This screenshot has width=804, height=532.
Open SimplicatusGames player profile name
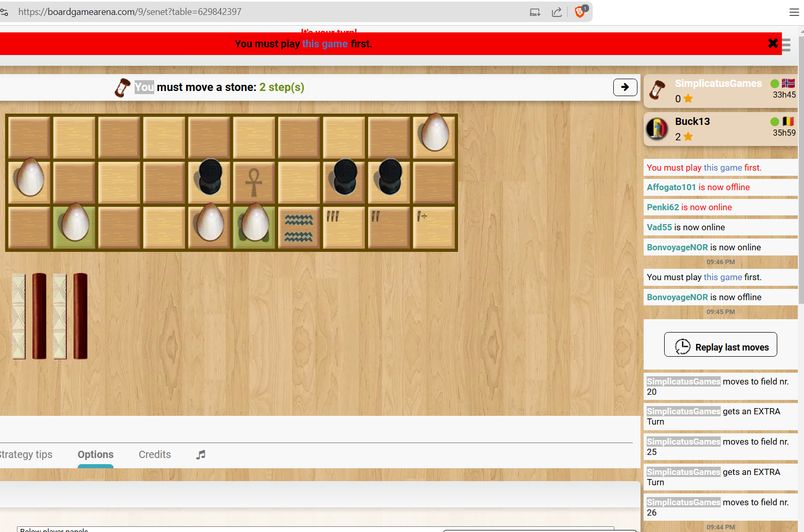tap(718, 83)
